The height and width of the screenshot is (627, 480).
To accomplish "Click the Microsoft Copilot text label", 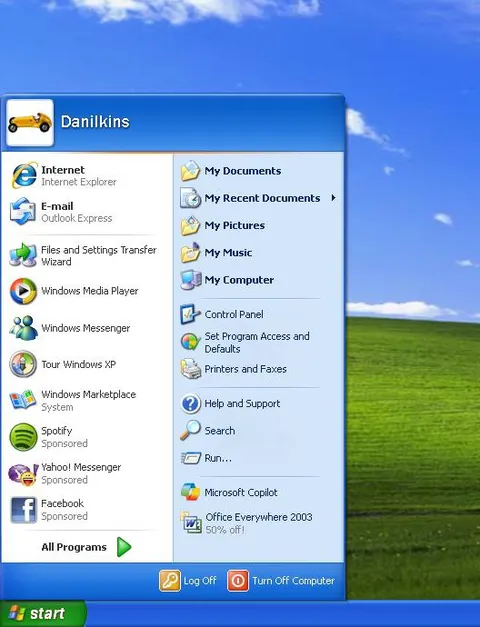I will click(241, 492).
